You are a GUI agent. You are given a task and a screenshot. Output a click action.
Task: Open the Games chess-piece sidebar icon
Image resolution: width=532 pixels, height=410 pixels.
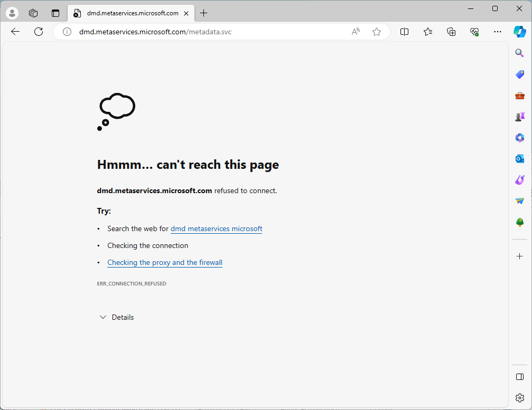519,117
